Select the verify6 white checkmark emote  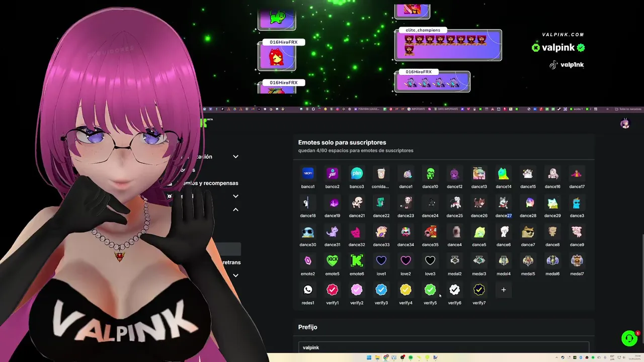pos(454,290)
